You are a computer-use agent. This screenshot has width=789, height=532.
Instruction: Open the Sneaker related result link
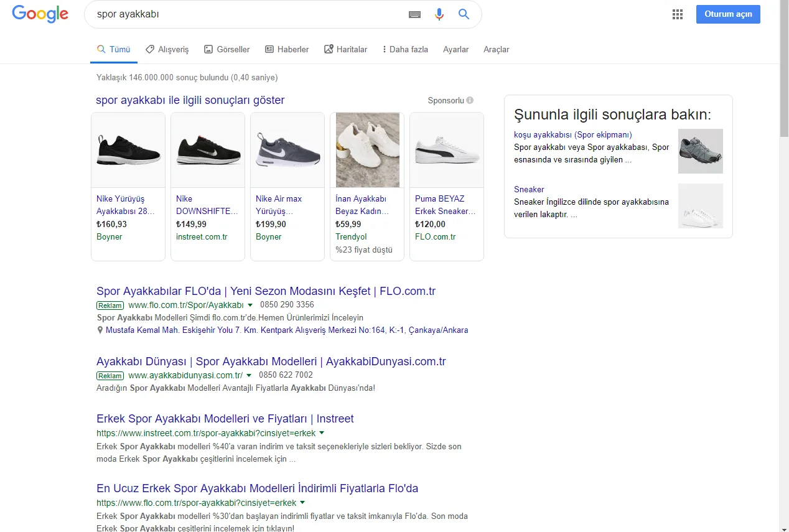529,190
